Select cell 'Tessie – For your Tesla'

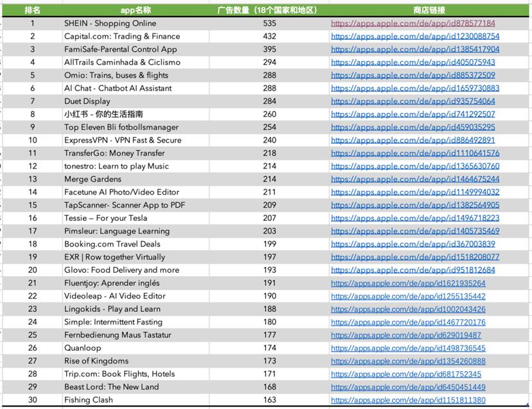click(x=136, y=218)
